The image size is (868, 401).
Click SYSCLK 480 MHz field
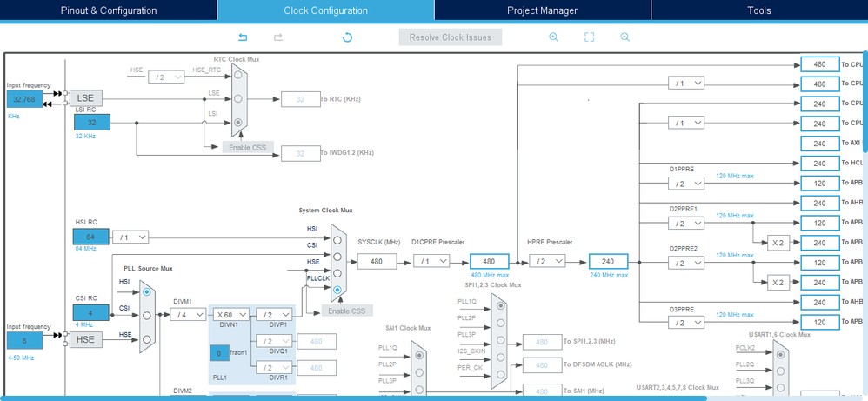click(377, 262)
